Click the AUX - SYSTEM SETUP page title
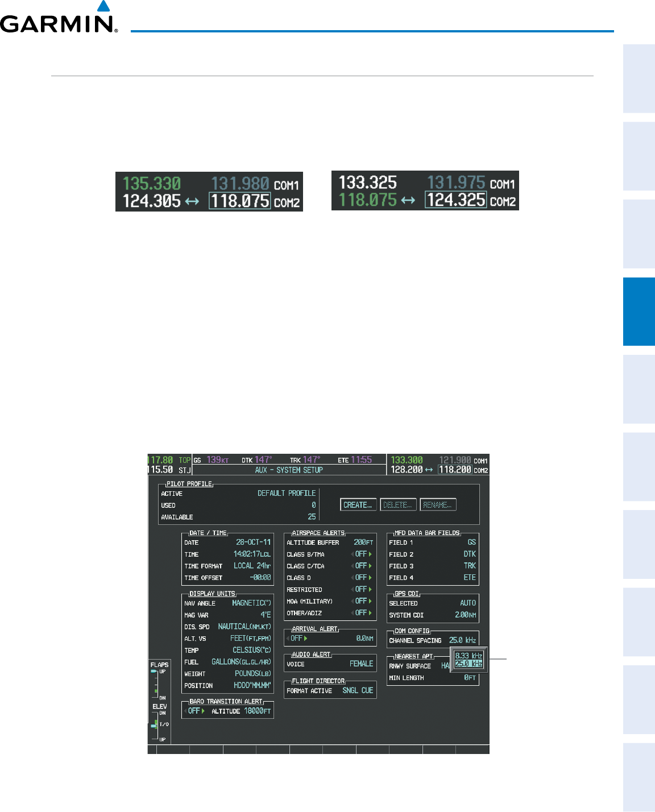 click(289, 470)
